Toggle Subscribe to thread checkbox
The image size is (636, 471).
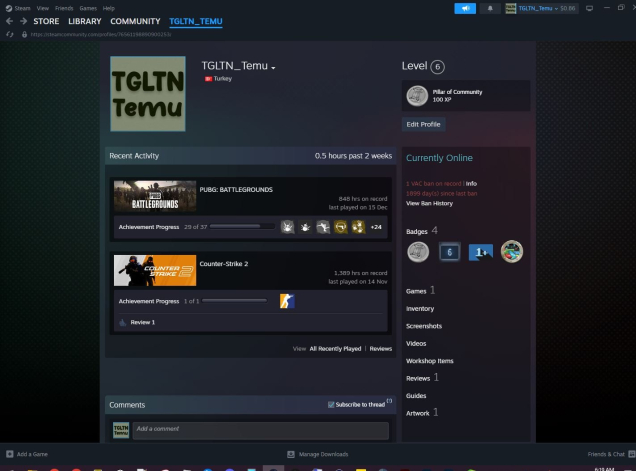[x=331, y=405]
